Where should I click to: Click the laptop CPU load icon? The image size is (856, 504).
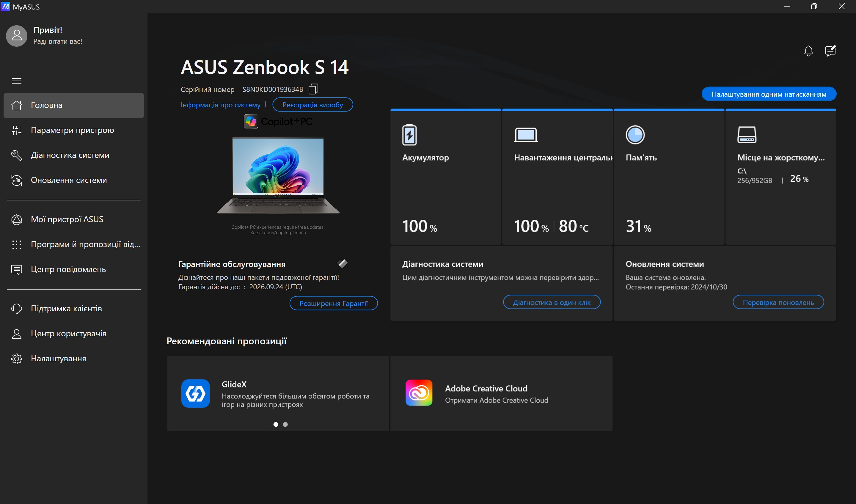tap(526, 135)
